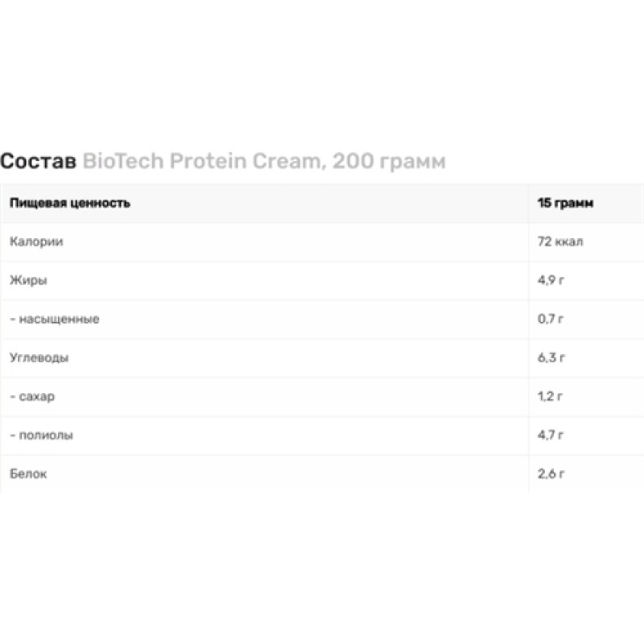This screenshot has width=644, height=644.
Task: Select the '- полиолы' row label
Action: (x=41, y=435)
